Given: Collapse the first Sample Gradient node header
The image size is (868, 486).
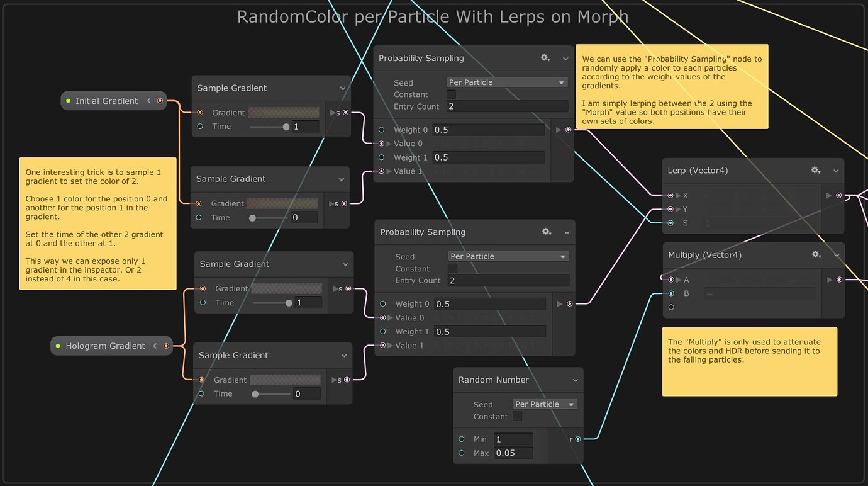Looking at the screenshot, I should tap(343, 88).
